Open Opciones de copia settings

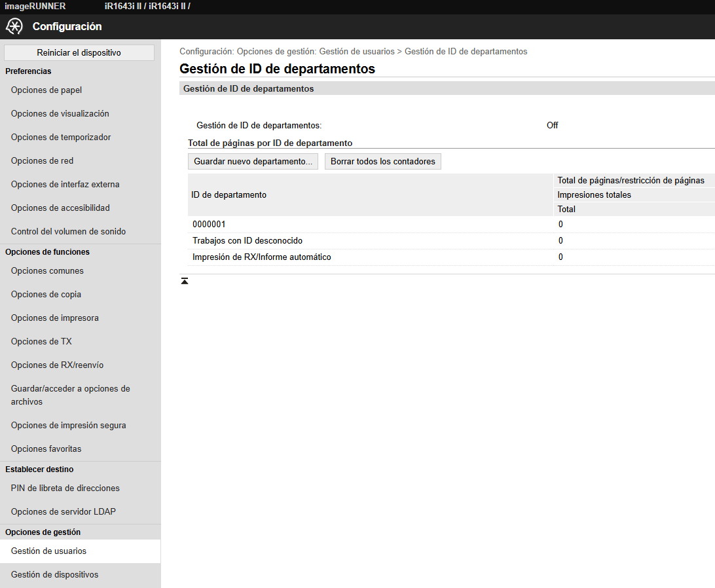tap(46, 294)
